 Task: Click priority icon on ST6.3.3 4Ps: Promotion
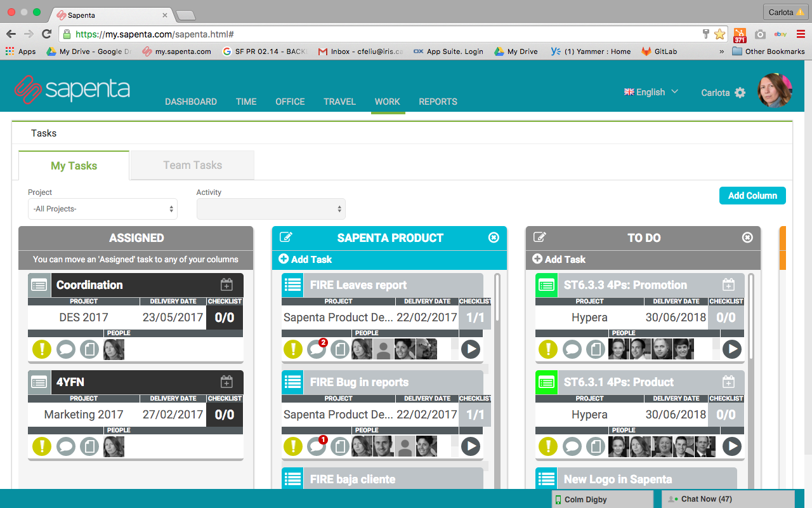[x=548, y=349]
